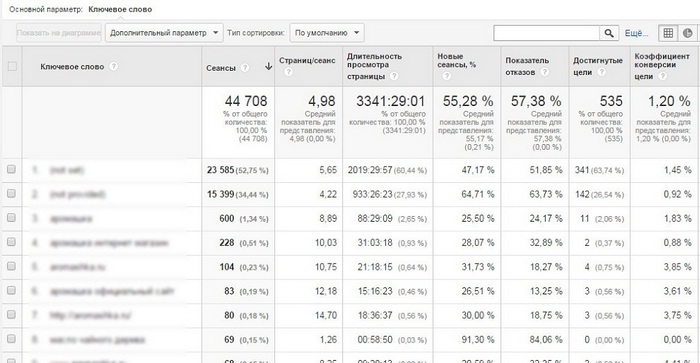Open the Дополнительный параметр dropdown
The width and height of the screenshot is (700, 363).
[x=164, y=33]
